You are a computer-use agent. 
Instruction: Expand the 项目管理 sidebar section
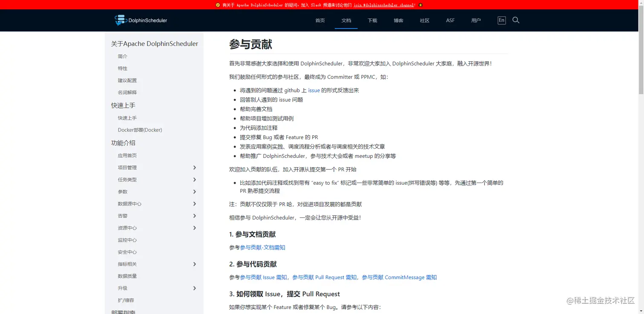(x=195, y=168)
